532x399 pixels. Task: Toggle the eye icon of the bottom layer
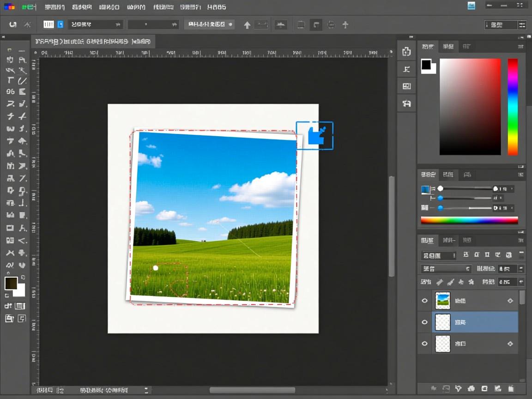pos(424,344)
